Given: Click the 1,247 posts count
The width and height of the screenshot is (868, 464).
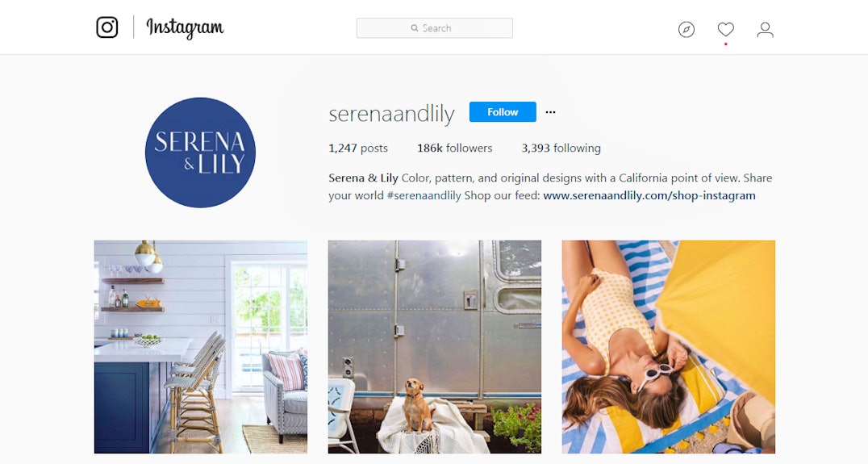Looking at the screenshot, I should pos(358,148).
